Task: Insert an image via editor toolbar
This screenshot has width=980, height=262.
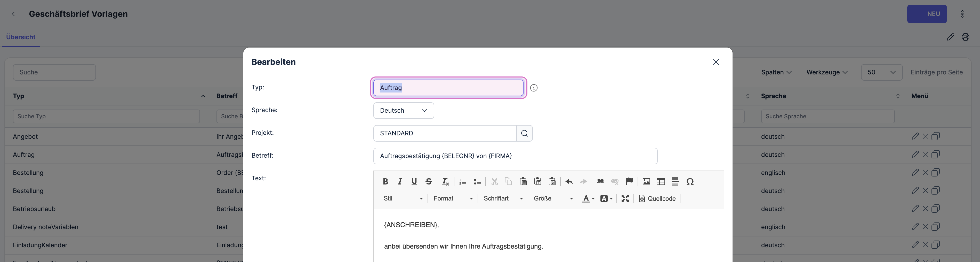Action: click(646, 182)
